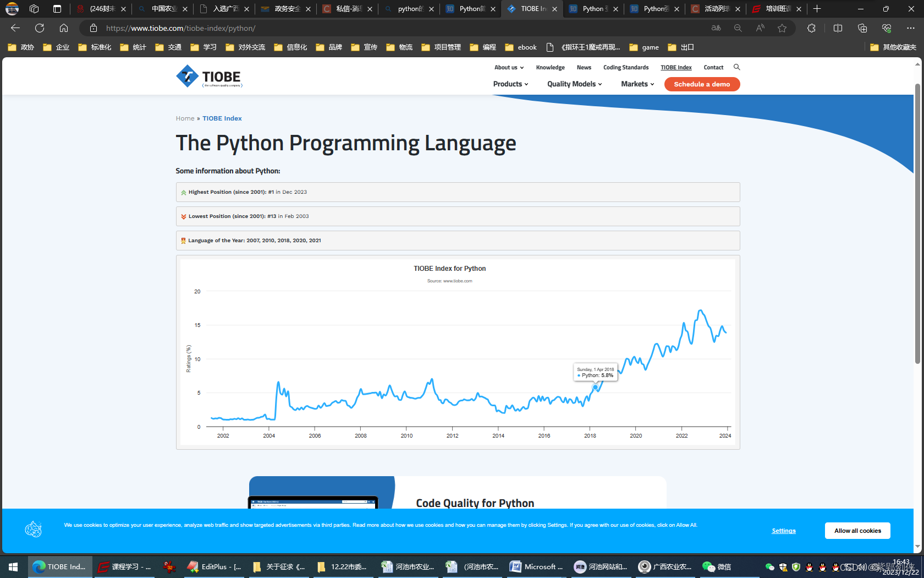Open the browser home page icon

pos(64,28)
